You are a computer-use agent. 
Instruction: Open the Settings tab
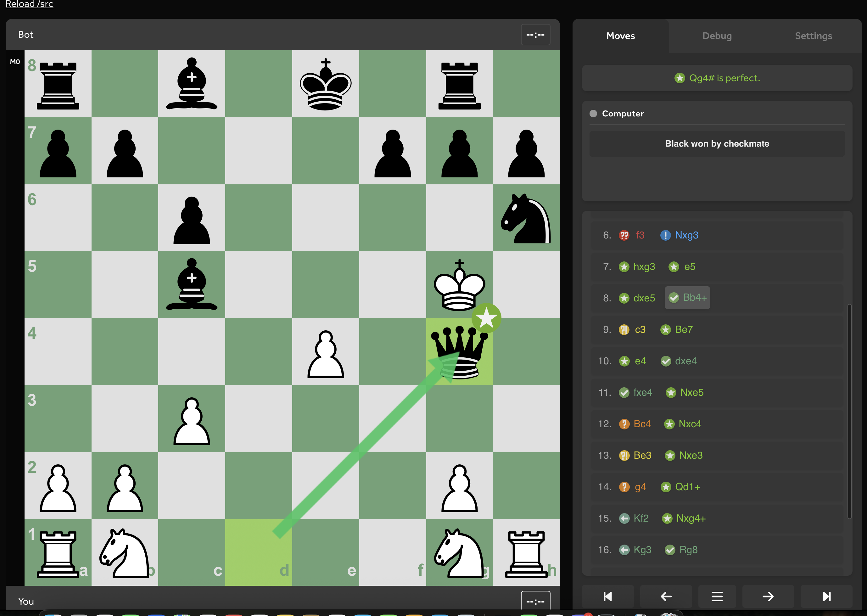[813, 36]
